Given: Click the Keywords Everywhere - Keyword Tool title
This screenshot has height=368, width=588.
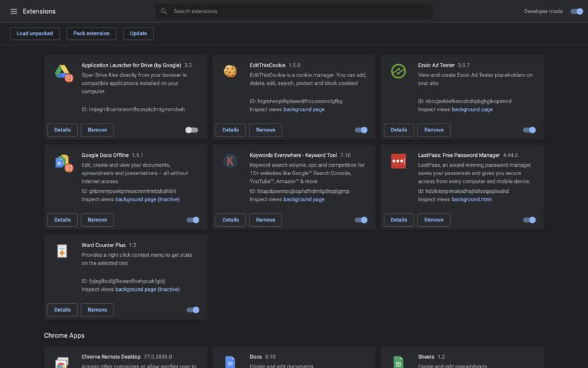Looking at the screenshot, I should click(x=293, y=156).
